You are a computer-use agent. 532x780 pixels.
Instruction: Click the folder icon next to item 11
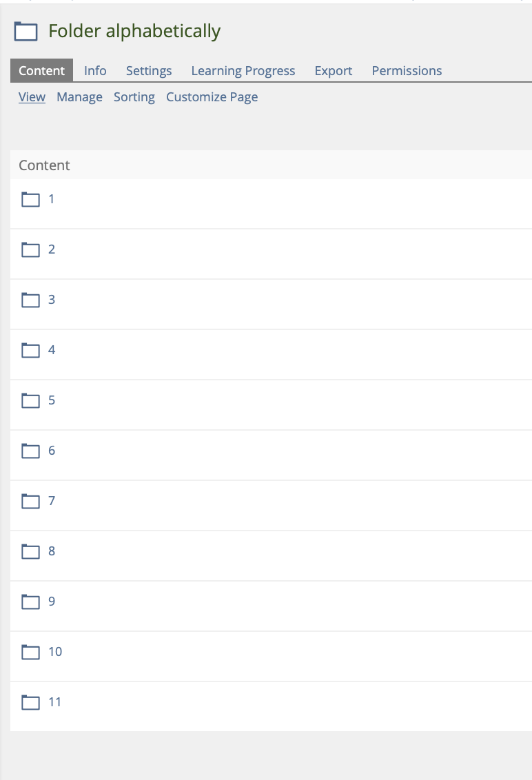(31, 703)
